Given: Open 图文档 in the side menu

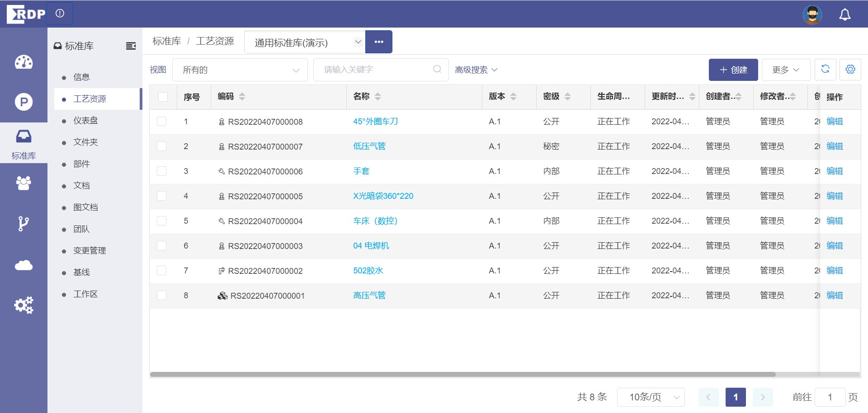Looking at the screenshot, I should tap(85, 207).
